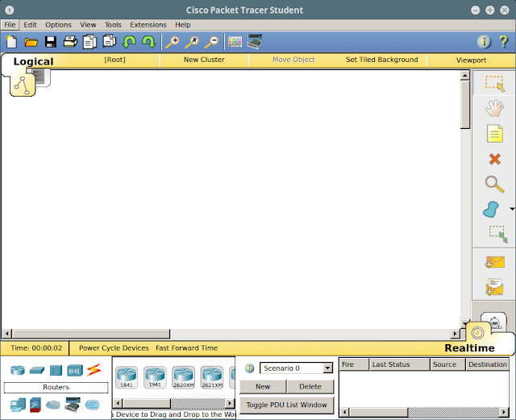Create a new file with New icon
Image resolution: width=516 pixels, height=420 pixels.
(x=11, y=42)
